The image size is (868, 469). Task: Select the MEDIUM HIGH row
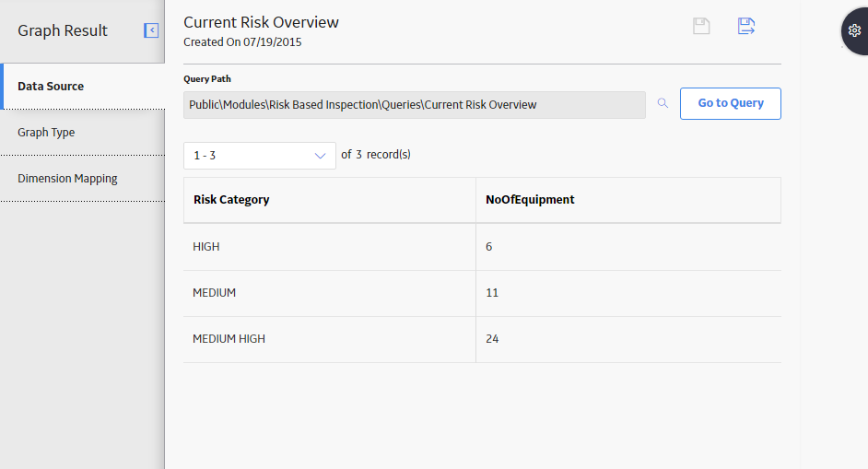[482, 339]
